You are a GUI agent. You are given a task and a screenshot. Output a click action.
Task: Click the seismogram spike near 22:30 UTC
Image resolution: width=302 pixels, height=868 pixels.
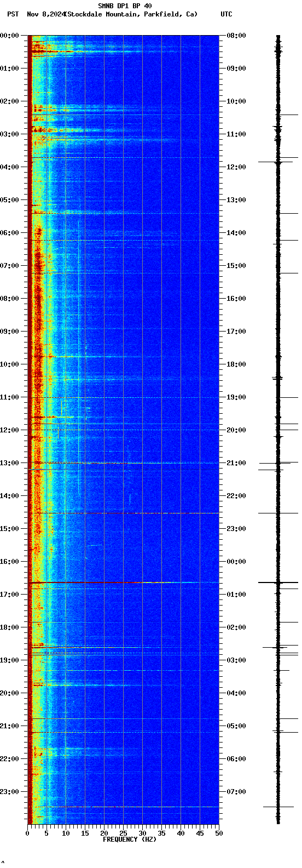pos(278,513)
